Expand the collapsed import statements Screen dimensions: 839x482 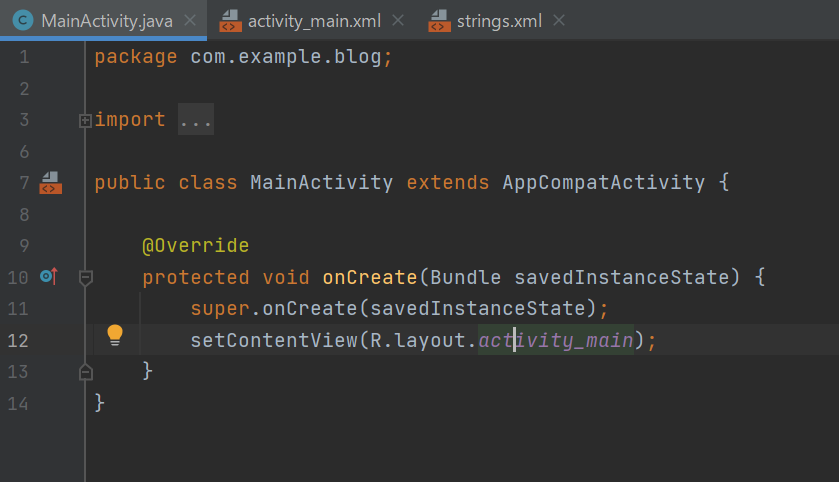coord(85,120)
